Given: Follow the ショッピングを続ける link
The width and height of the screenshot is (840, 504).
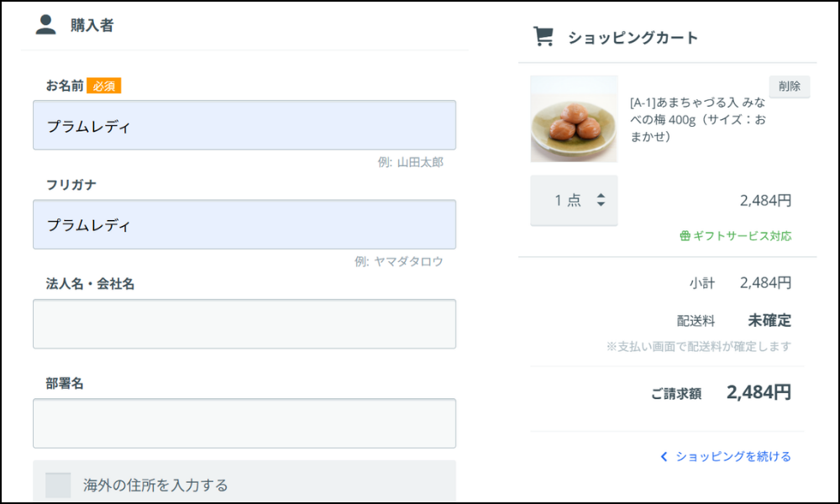Looking at the screenshot, I should (x=733, y=457).
